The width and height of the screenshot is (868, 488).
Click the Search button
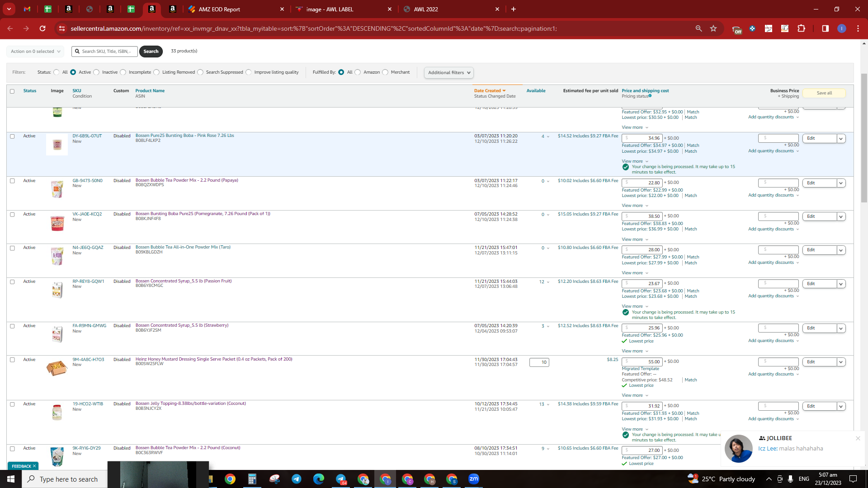pos(151,52)
